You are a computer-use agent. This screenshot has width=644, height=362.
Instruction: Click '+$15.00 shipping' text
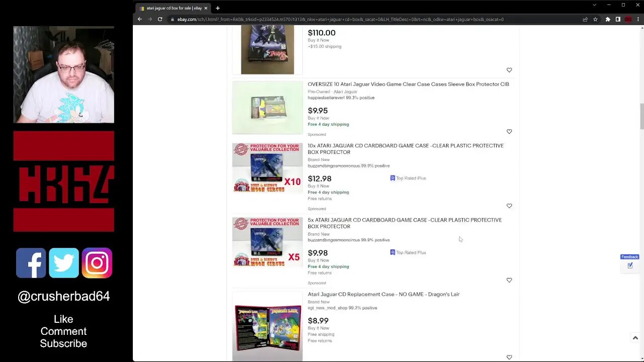click(x=325, y=46)
